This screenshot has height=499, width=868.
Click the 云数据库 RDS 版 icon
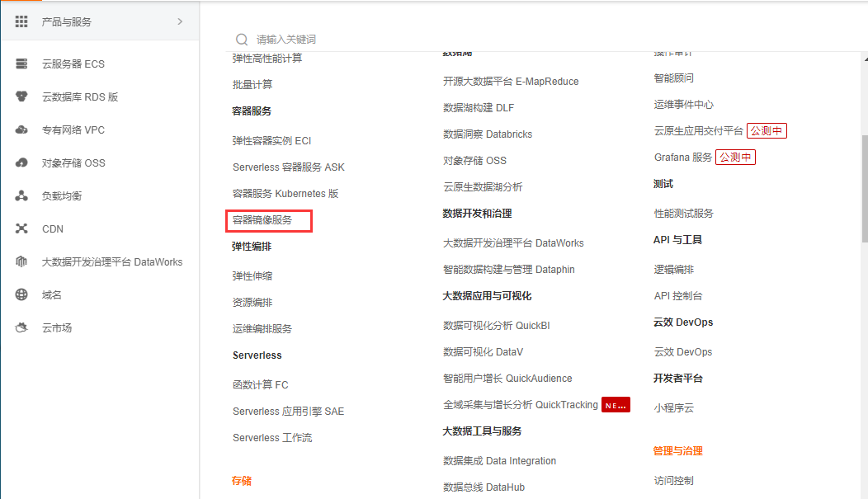21,97
